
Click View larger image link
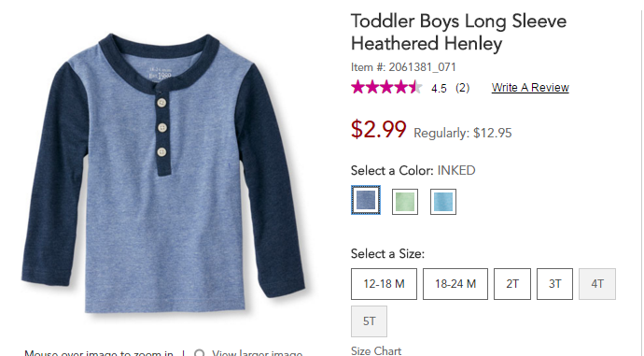coord(257,353)
